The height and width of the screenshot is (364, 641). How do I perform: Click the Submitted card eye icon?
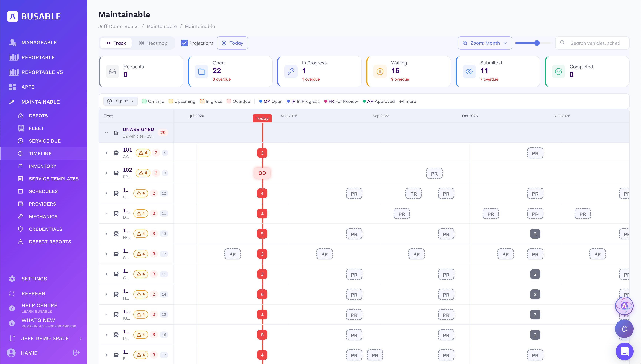point(469,72)
